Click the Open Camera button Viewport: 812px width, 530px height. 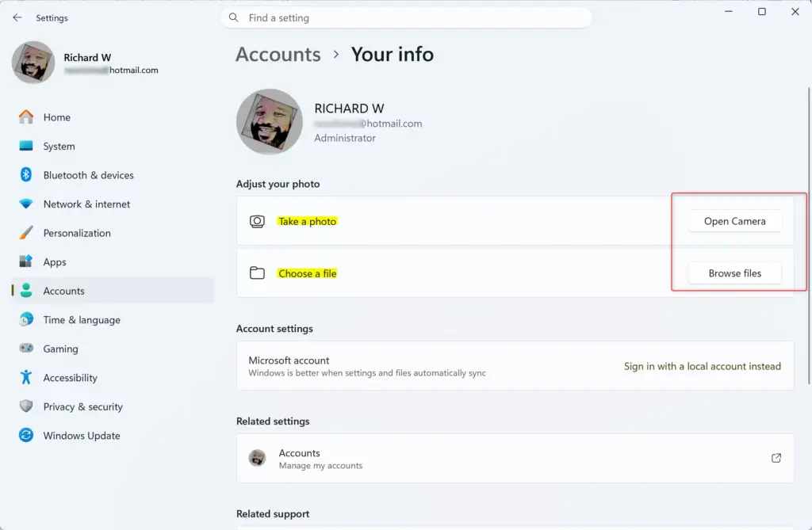click(734, 221)
